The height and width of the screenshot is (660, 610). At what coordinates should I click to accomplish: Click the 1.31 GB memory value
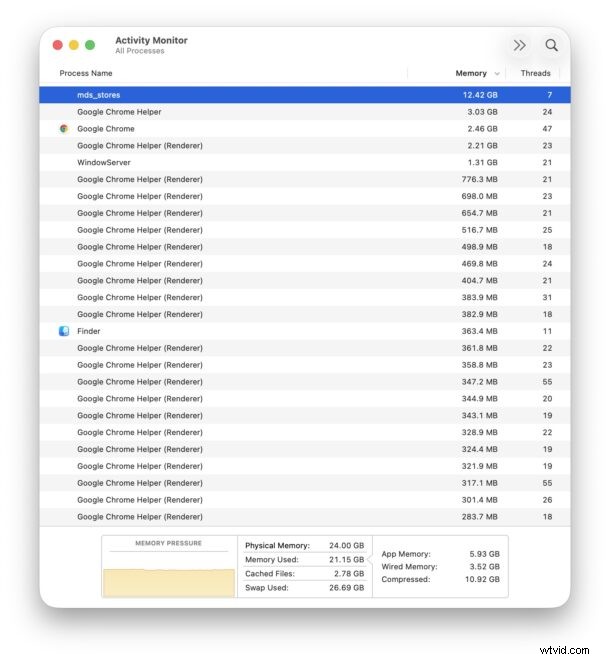click(x=482, y=162)
